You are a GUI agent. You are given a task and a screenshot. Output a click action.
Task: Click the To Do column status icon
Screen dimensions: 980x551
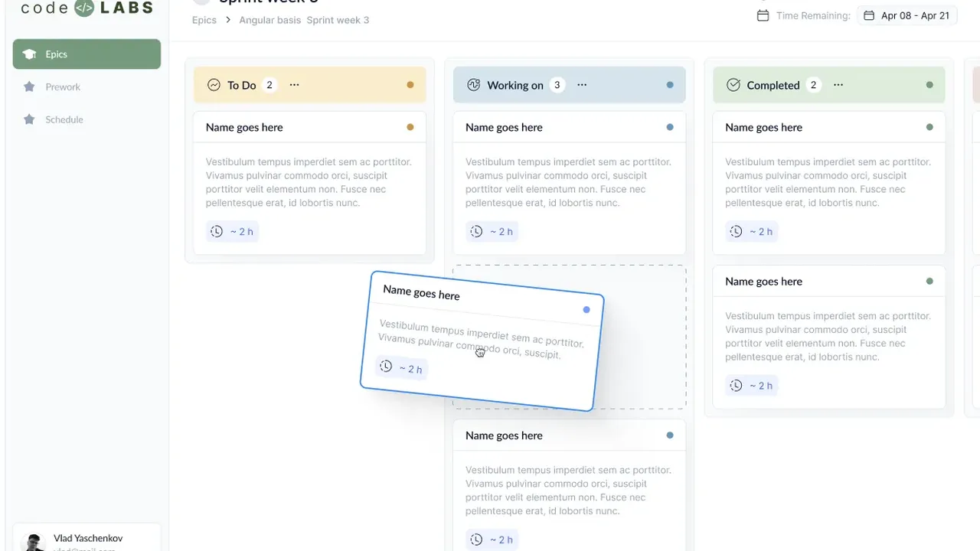pyautogui.click(x=214, y=85)
